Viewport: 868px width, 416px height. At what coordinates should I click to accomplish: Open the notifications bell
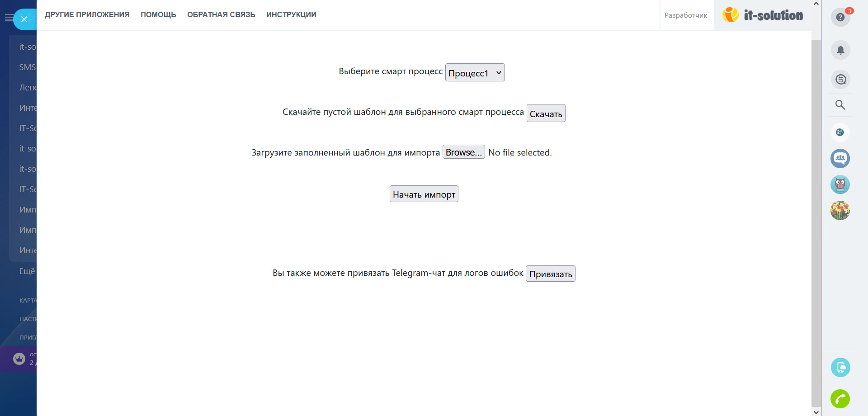(x=840, y=50)
